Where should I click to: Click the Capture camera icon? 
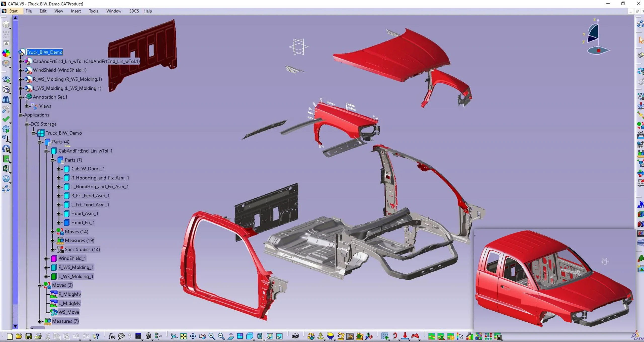(295, 336)
